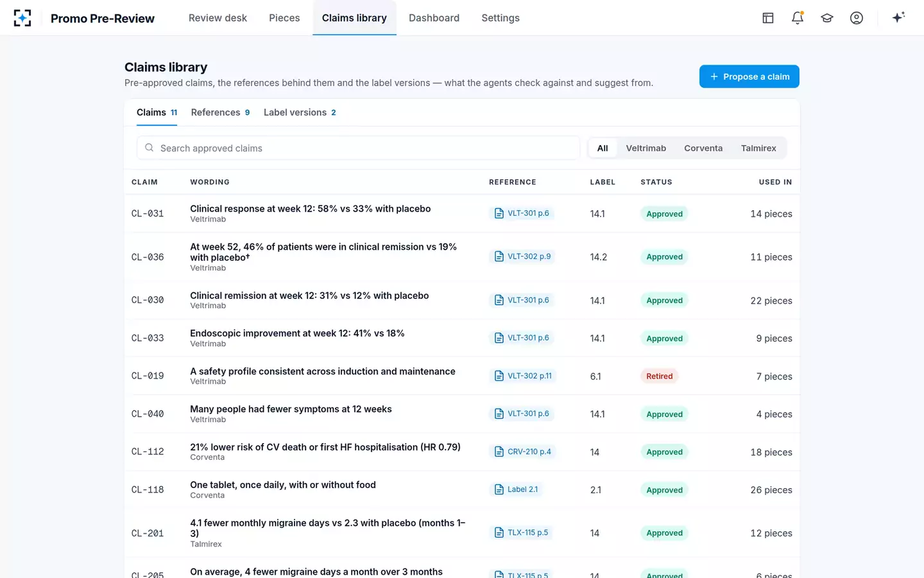Image resolution: width=924 pixels, height=578 pixels.
Task: Click claim ID CL-031
Action: tap(148, 214)
